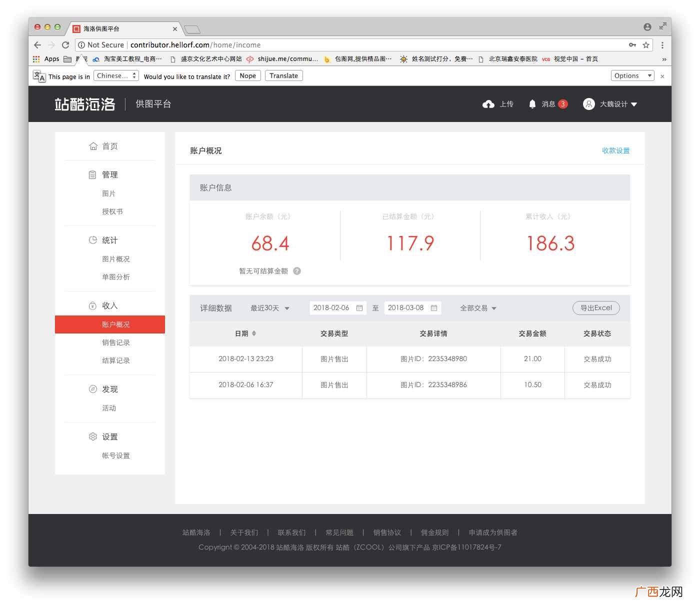Open 图片 under 管理
700x606 pixels.
[x=108, y=193]
